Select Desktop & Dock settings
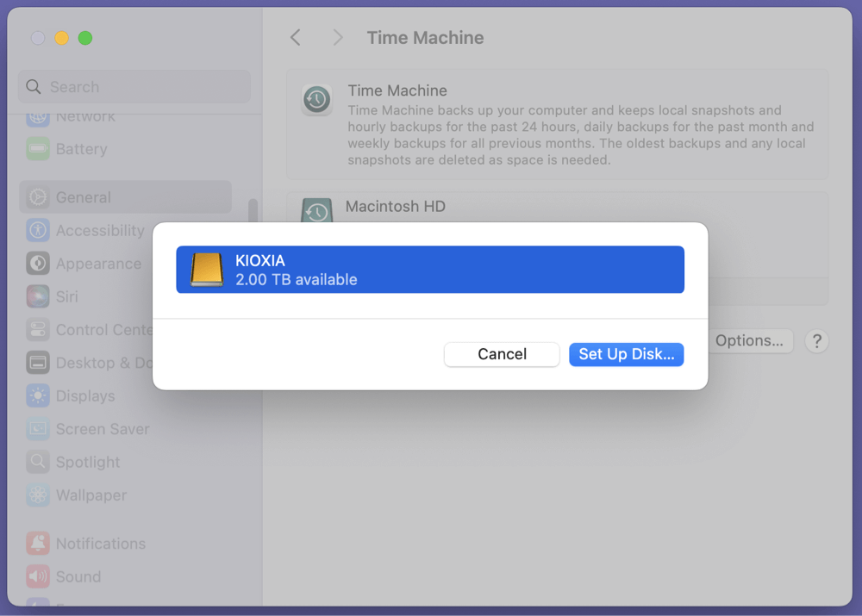 coord(95,363)
